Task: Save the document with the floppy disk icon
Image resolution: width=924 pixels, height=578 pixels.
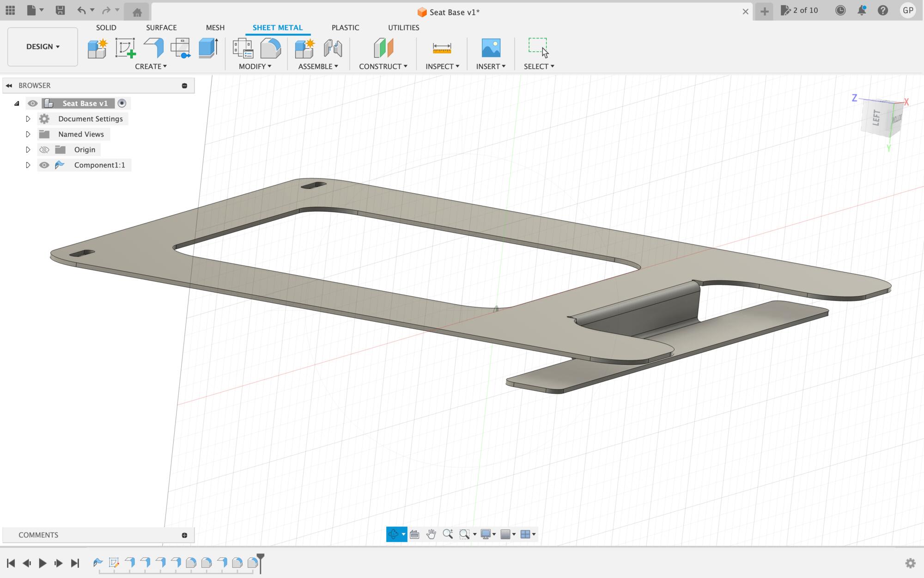Action: [60, 10]
